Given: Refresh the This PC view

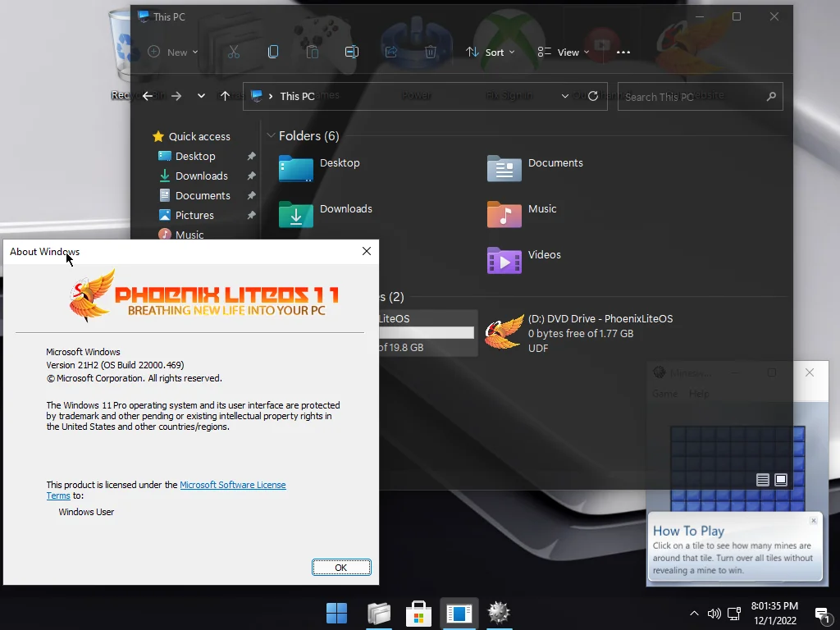Looking at the screenshot, I should [593, 96].
